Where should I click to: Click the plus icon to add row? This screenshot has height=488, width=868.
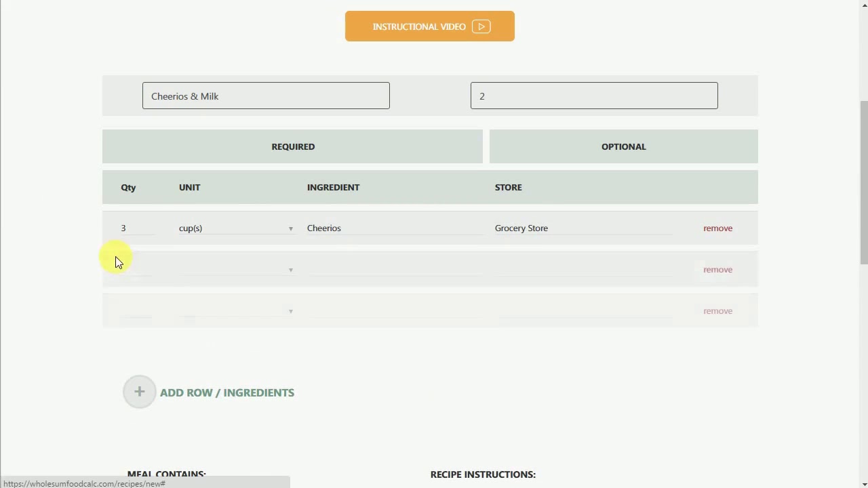[x=139, y=392]
